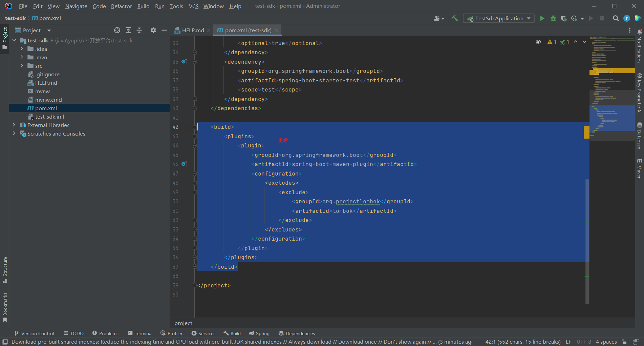644x346 pixels.
Task: Open the TestSdkApplication run configuration dropdown
Action: (499, 18)
